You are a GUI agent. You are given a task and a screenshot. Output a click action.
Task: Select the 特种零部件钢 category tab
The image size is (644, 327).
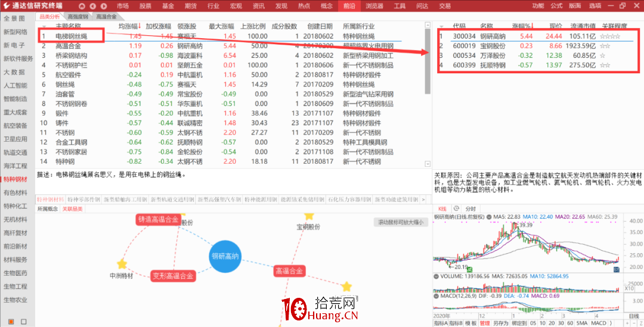(83, 200)
